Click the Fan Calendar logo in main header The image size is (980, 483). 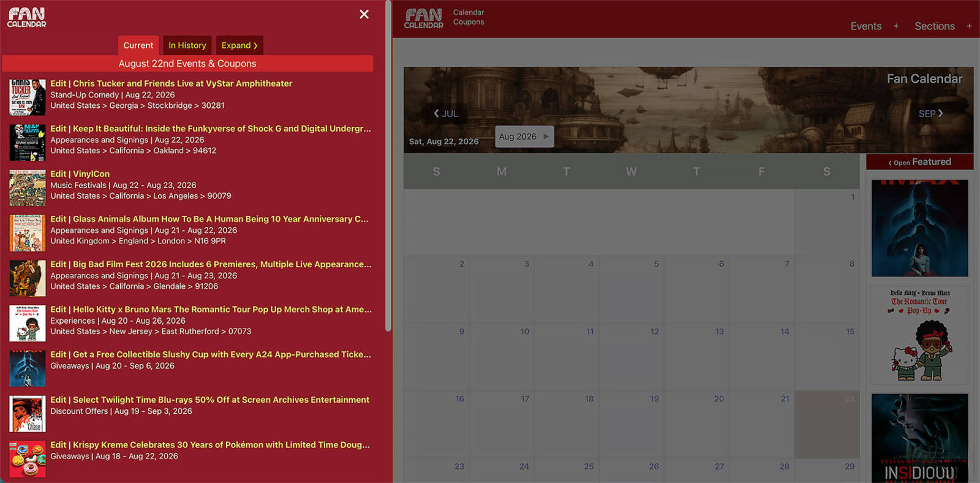tap(423, 18)
